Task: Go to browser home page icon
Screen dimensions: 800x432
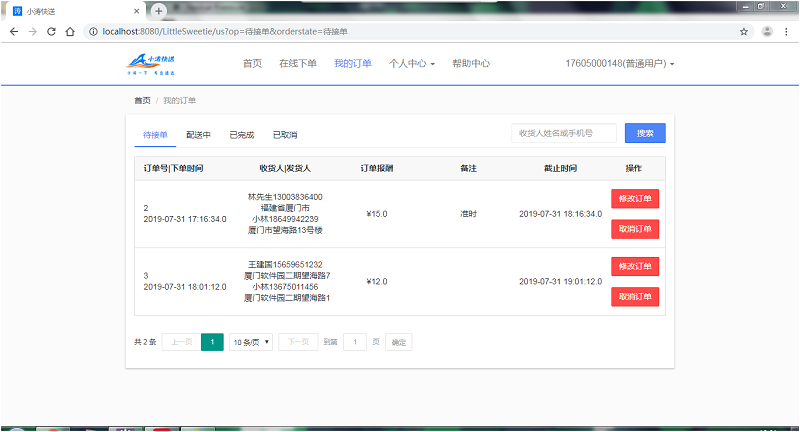Action: [70, 32]
